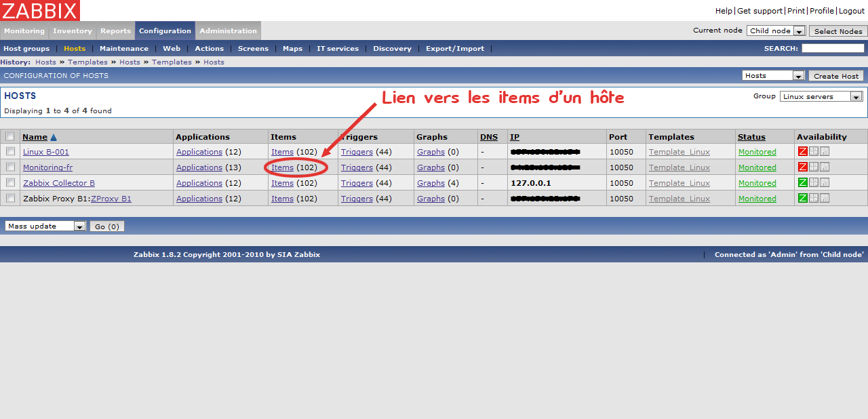Screen dimensions: 868x419
Task: Tick the select-all checkbox in table header
Action: [10, 137]
